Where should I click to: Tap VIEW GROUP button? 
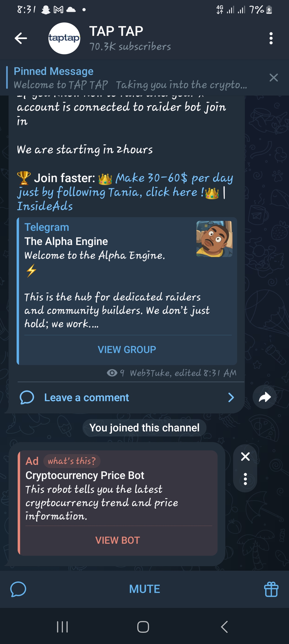point(127,350)
